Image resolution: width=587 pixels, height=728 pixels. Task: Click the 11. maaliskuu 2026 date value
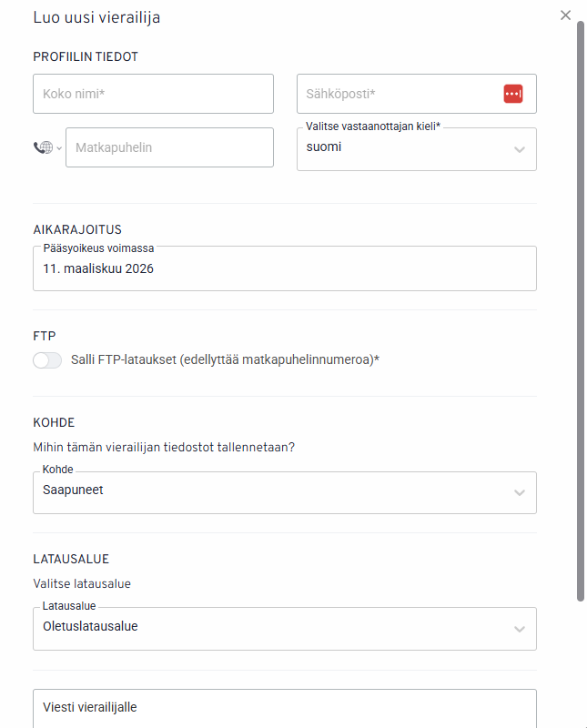98,269
